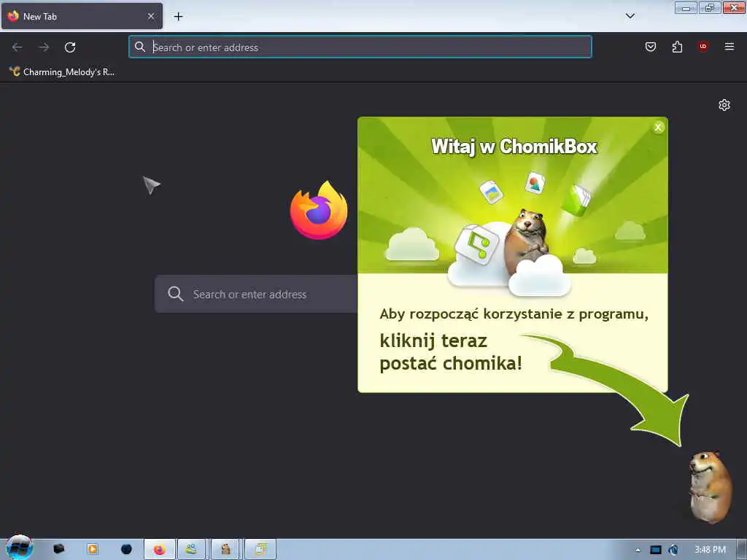
Task: Open a new tab with plus button
Action: (178, 17)
